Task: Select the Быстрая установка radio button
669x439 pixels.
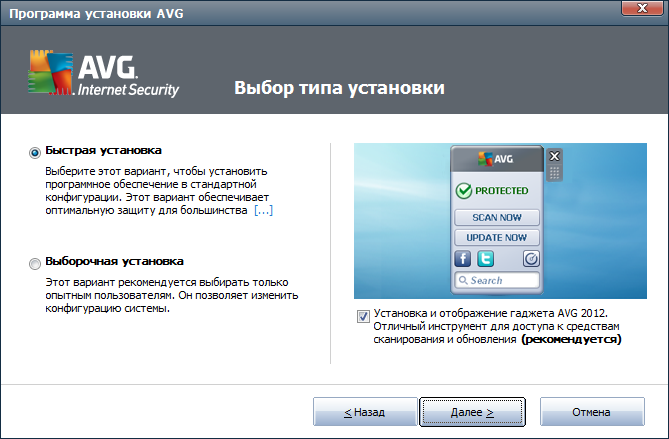Action: (x=35, y=152)
